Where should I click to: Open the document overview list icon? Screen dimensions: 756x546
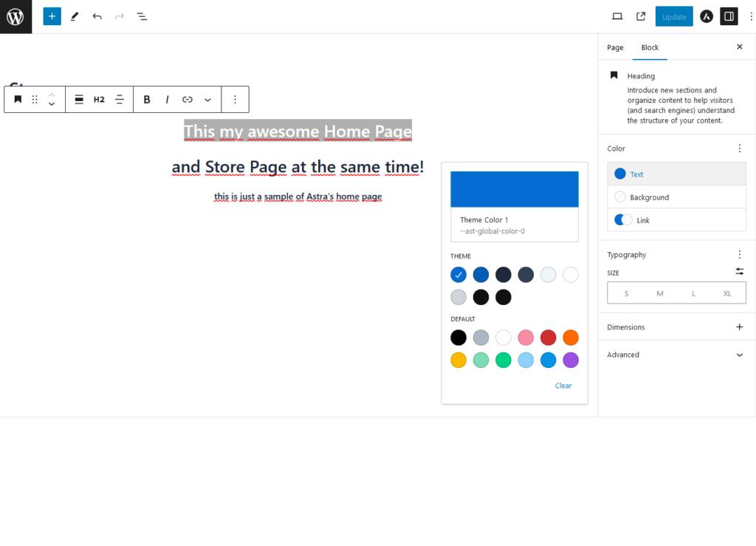(142, 16)
